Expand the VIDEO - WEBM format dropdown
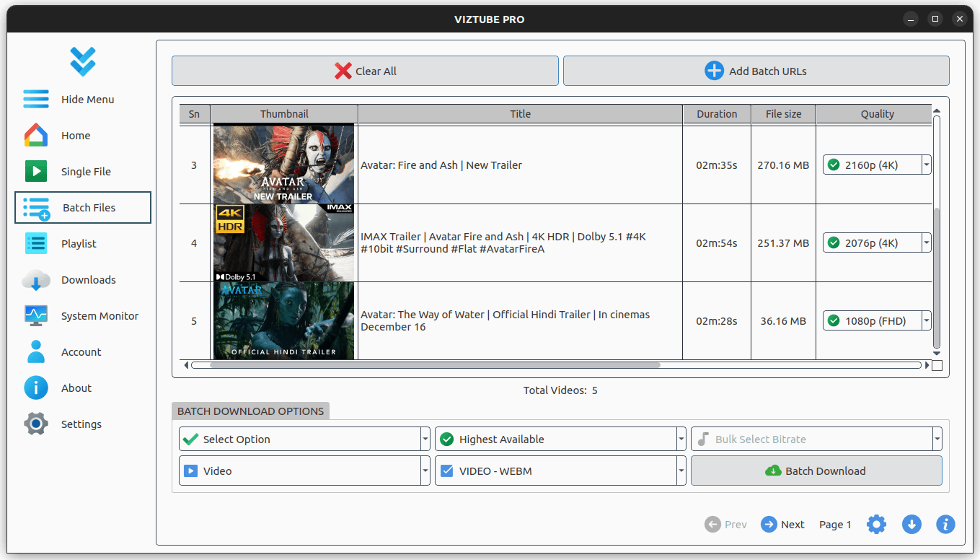980x560 pixels. click(560, 471)
